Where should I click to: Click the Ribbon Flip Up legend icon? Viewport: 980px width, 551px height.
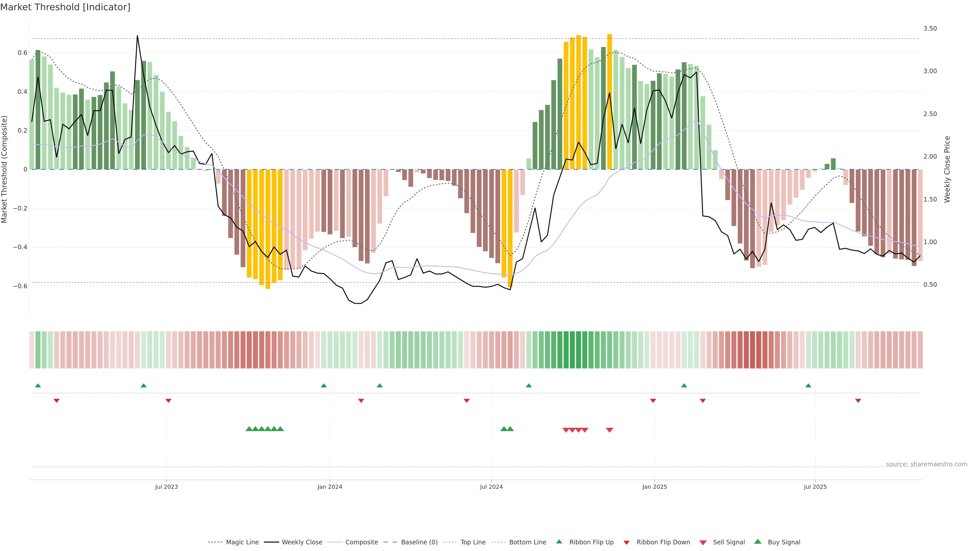click(559, 542)
